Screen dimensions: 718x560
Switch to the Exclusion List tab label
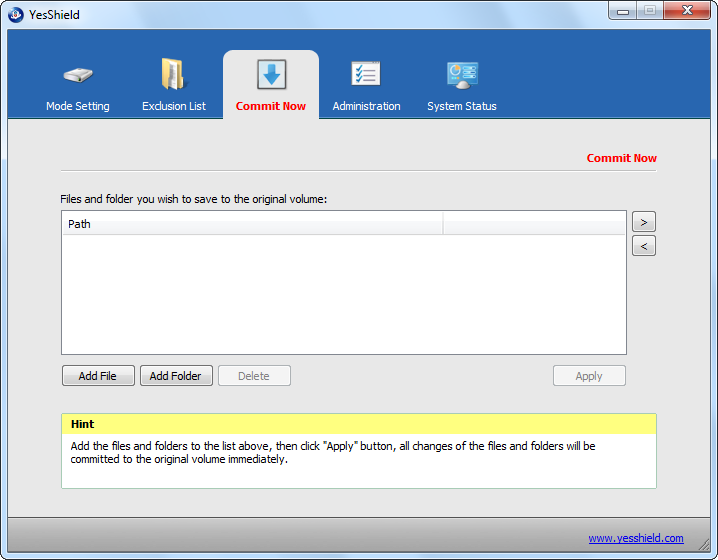pyautogui.click(x=174, y=106)
